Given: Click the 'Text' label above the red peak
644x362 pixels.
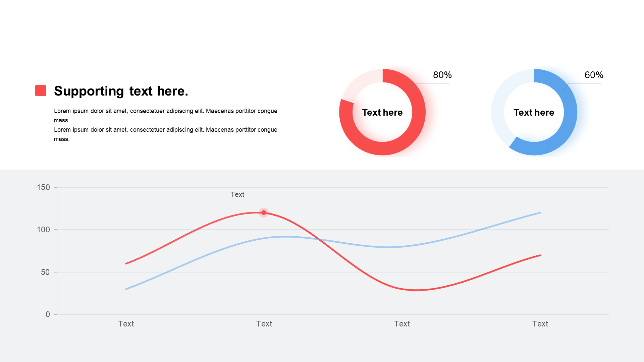Looking at the screenshot, I should (x=237, y=194).
